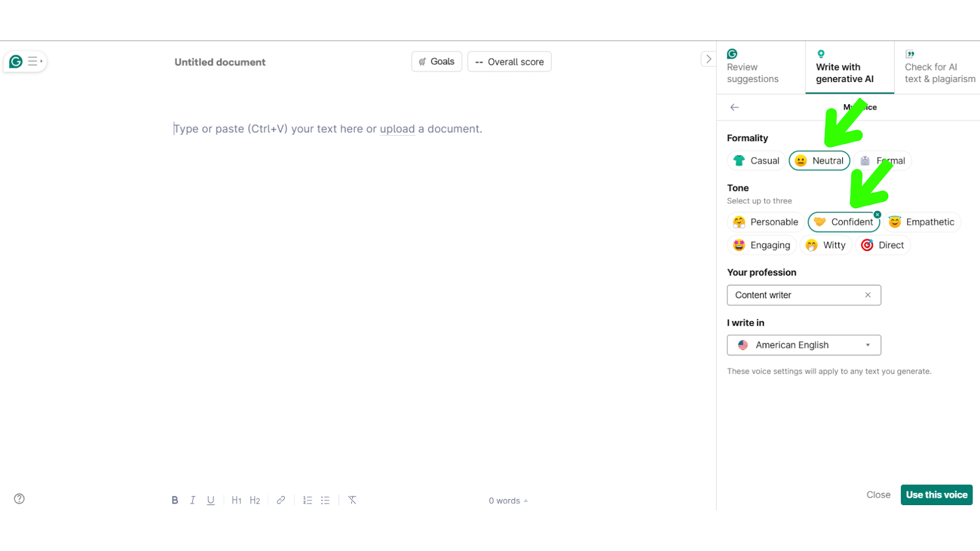
Task: Click Close in voice settings
Action: point(878,495)
